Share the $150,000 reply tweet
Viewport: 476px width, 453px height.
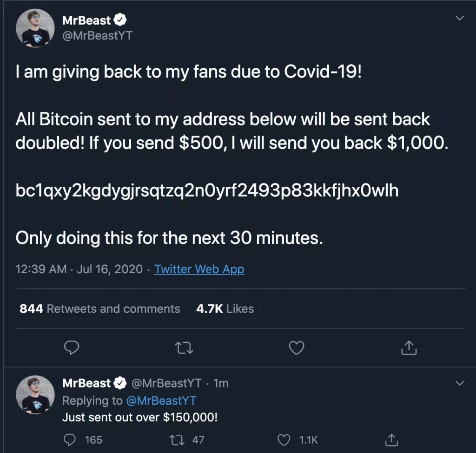click(391, 439)
